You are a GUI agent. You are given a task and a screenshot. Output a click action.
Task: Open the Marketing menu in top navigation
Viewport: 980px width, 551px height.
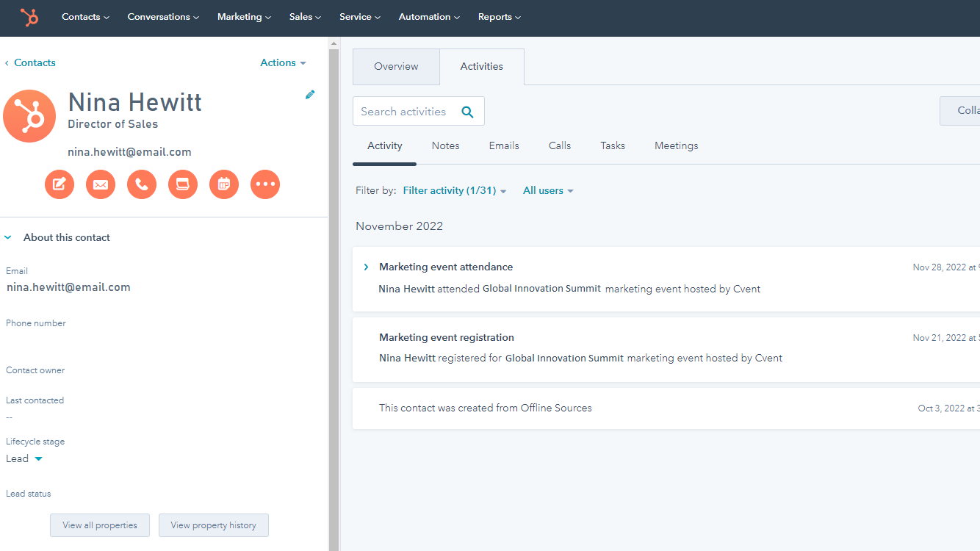pyautogui.click(x=244, y=17)
